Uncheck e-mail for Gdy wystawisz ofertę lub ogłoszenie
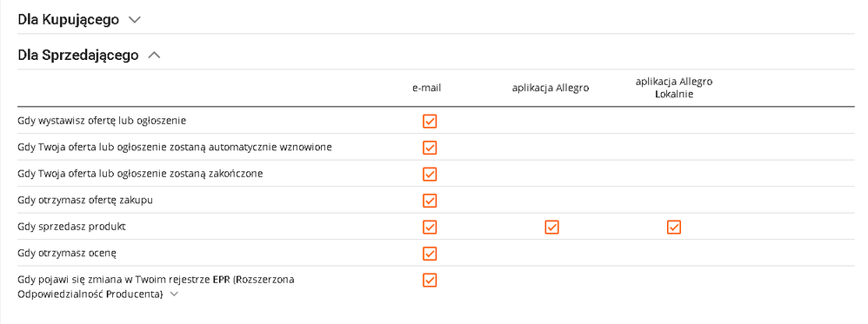 (430, 121)
